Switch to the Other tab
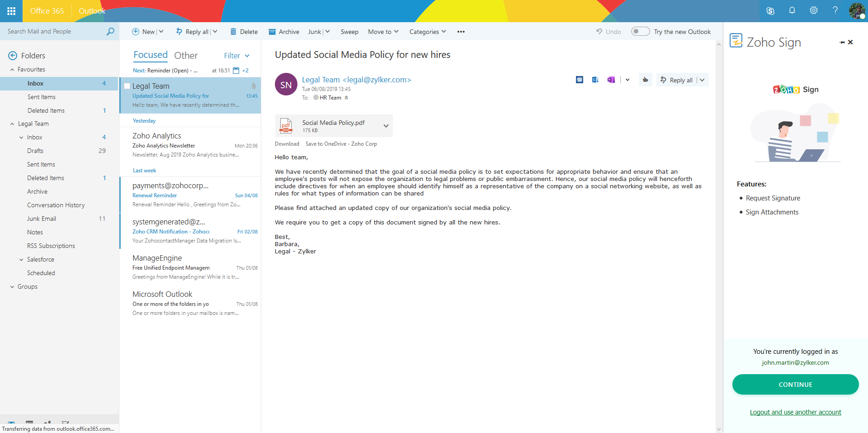 click(186, 56)
